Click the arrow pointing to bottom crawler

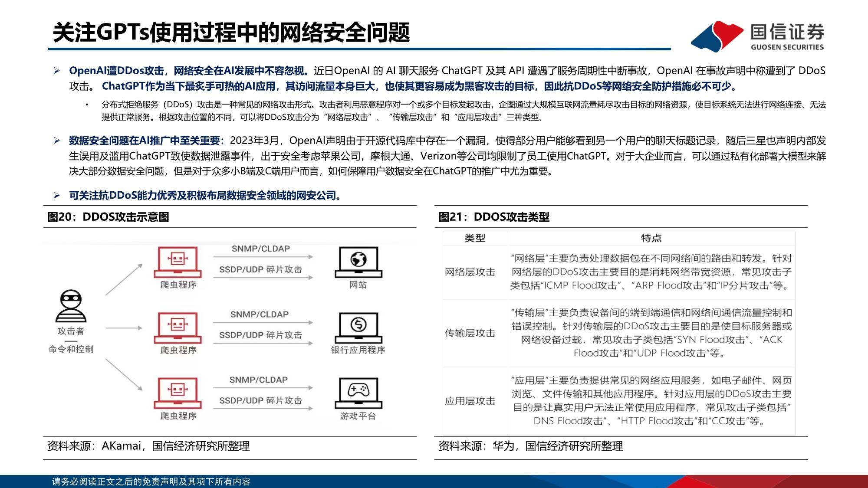click(124, 375)
